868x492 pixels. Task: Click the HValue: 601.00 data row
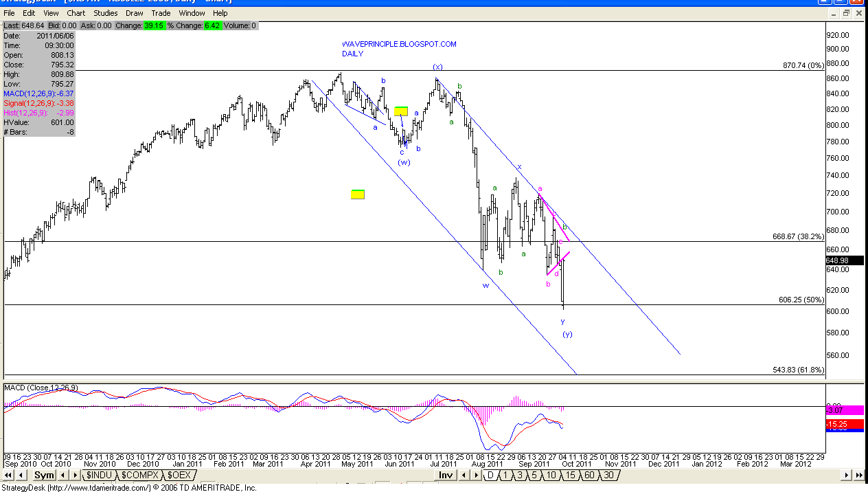[x=38, y=122]
